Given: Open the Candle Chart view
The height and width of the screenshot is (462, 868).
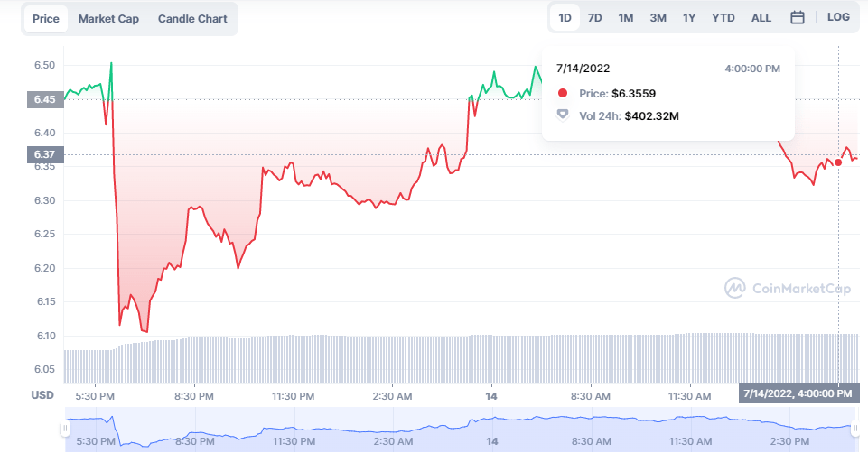Looking at the screenshot, I should [x=192, y=19].
